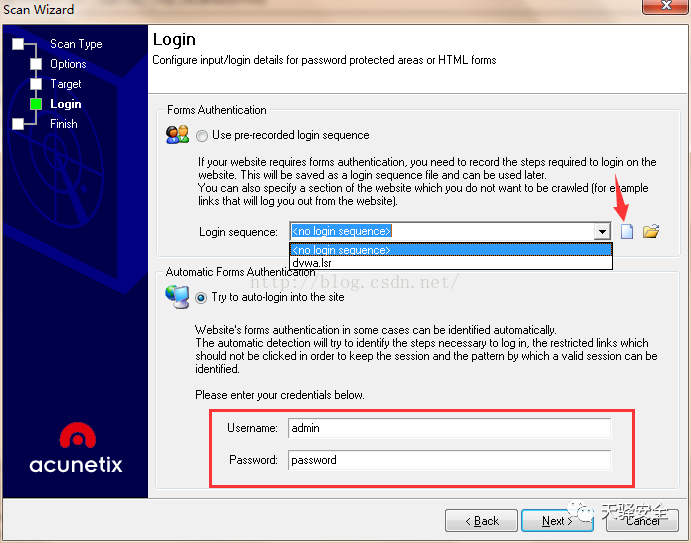The image size is (691, 543).
Task: Click the Scan Type step checkbox square
Action: click(x=18, y=44)
